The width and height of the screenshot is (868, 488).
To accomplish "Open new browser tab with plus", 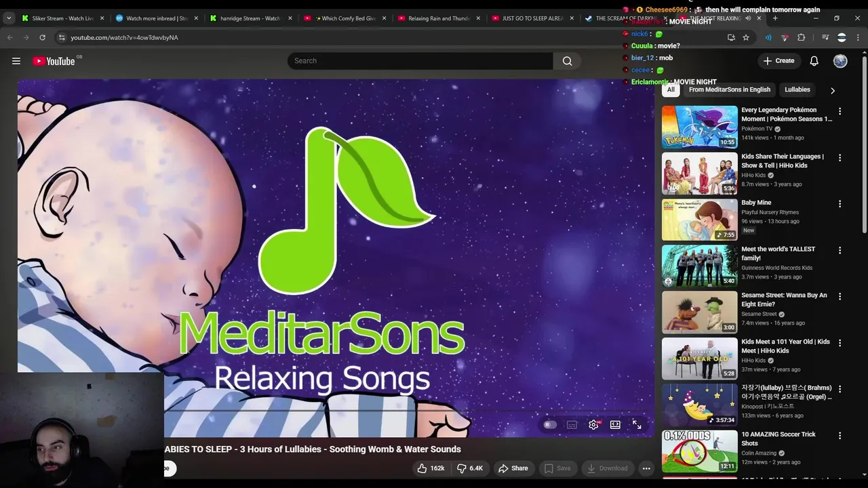I will click(x=775, y=18).
